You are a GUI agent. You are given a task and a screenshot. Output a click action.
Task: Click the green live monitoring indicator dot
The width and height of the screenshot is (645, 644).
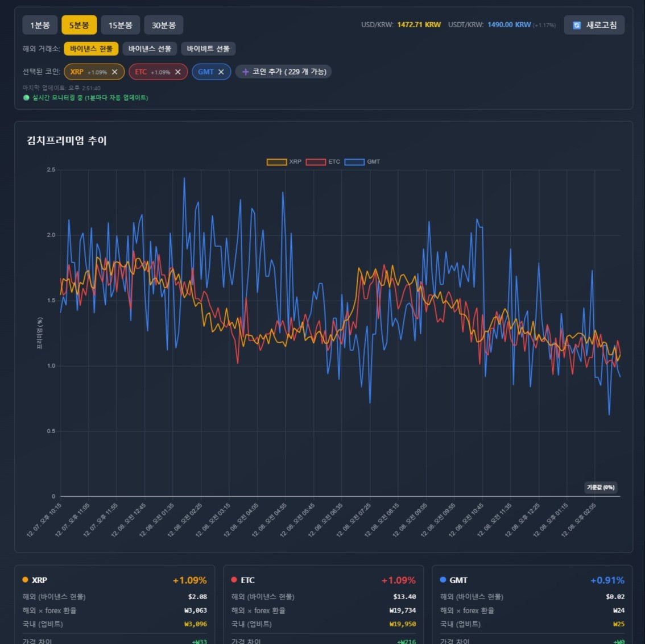pos(26,98)
